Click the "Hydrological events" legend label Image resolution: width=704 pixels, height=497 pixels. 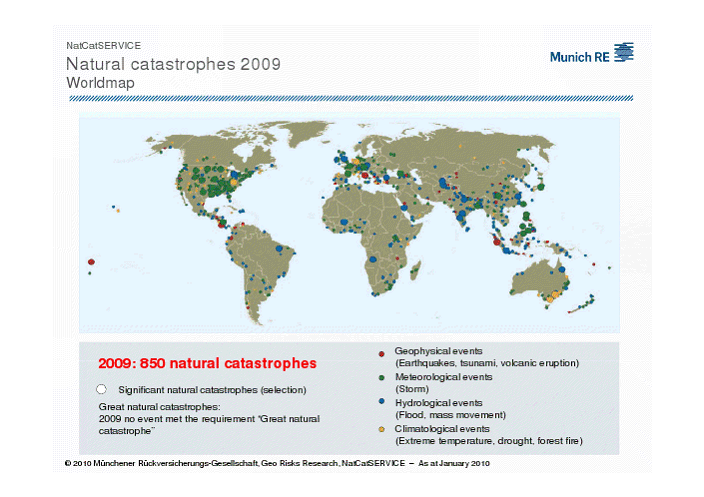tap(438, 402)
